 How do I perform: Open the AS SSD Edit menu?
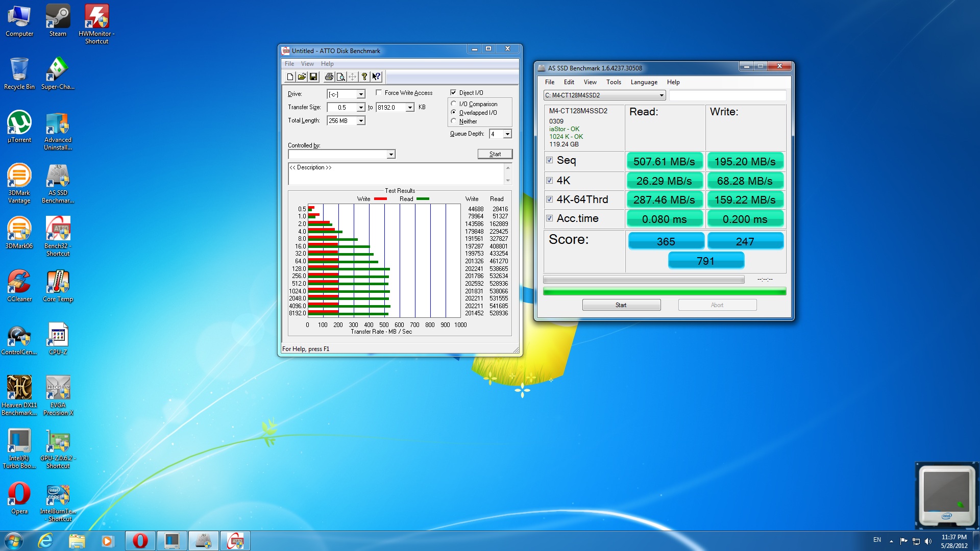click(x=569, y=82)
